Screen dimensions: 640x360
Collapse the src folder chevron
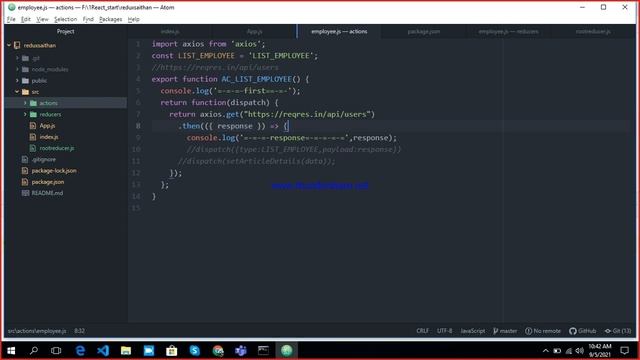tap(17, 92)
